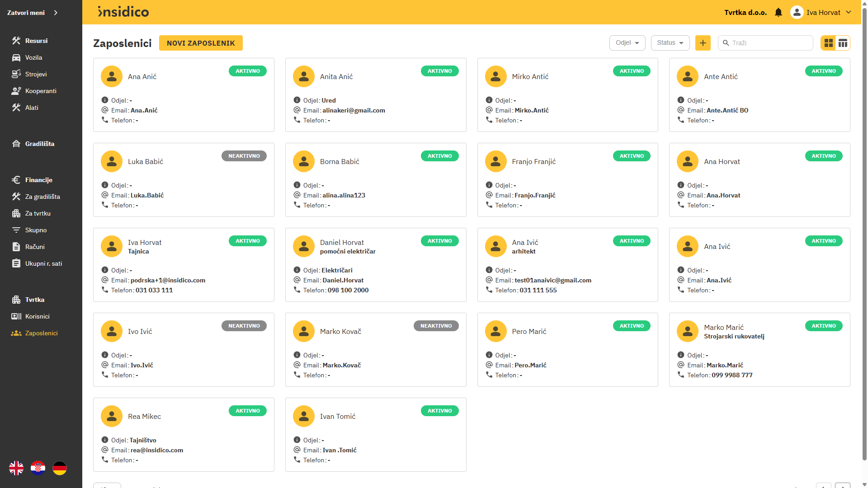Click the yellow plus add button
The height and width of the screenshot is (488, 868).
[x=703, y=43]
